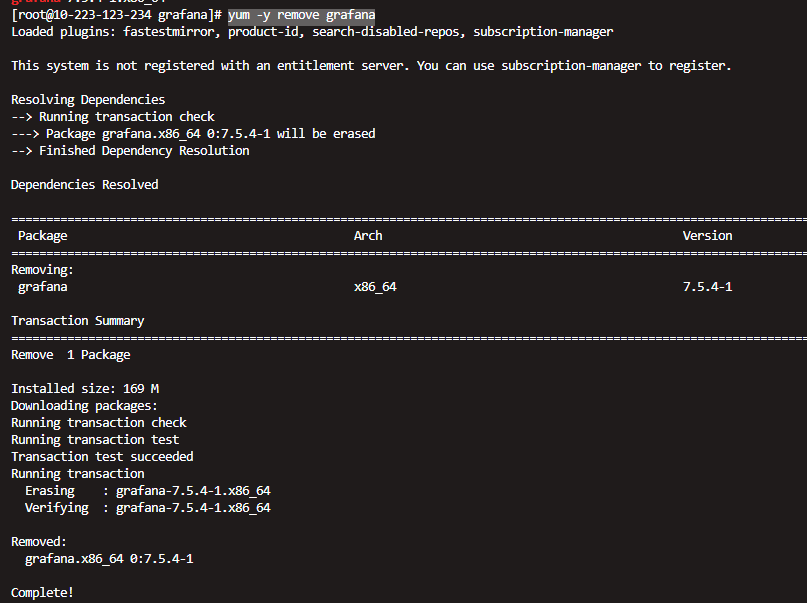Viewport: 807px width, 603px height.
Task: Click the 'Running transaction' line above Erasing
Action: pos(78,473)
